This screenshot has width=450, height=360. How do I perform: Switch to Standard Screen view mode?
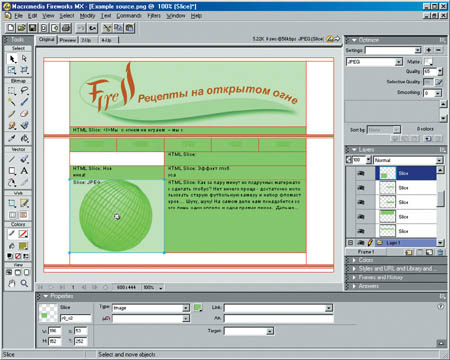(x=9, y=272)
